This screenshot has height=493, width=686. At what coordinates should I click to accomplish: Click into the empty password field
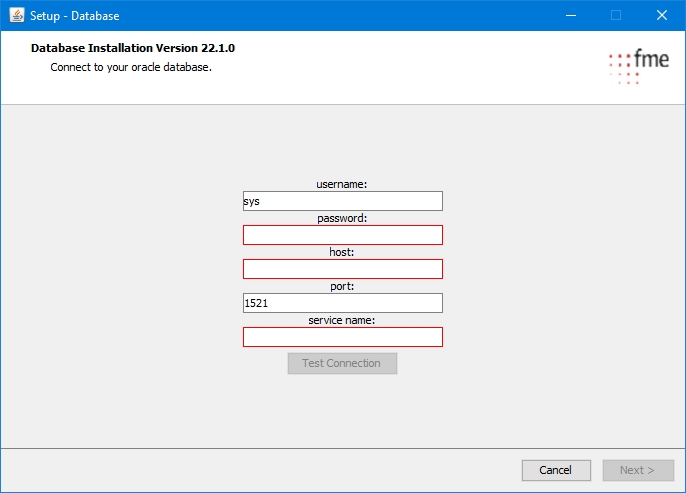[x=342, y=235]
